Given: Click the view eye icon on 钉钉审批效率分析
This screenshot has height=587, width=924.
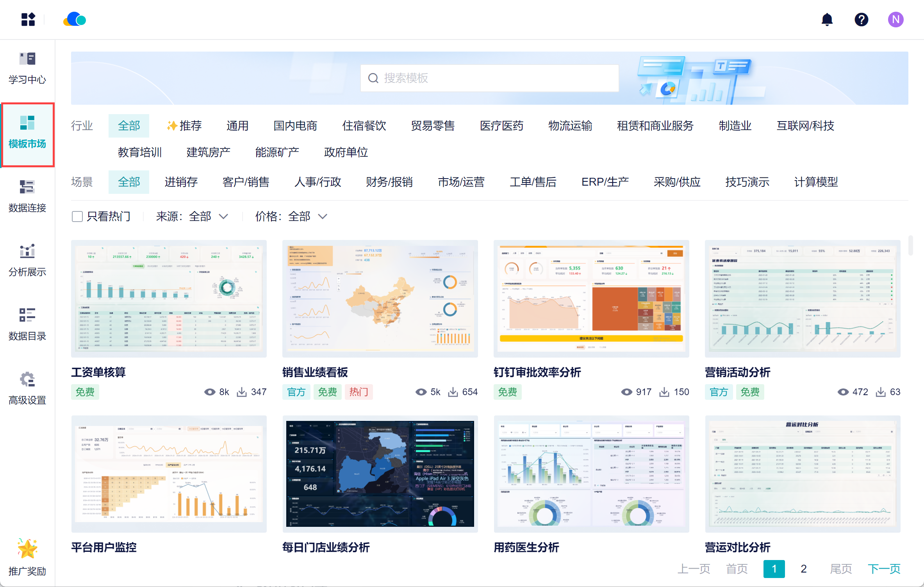Looking at the screenshot, I should pos(627,392).
